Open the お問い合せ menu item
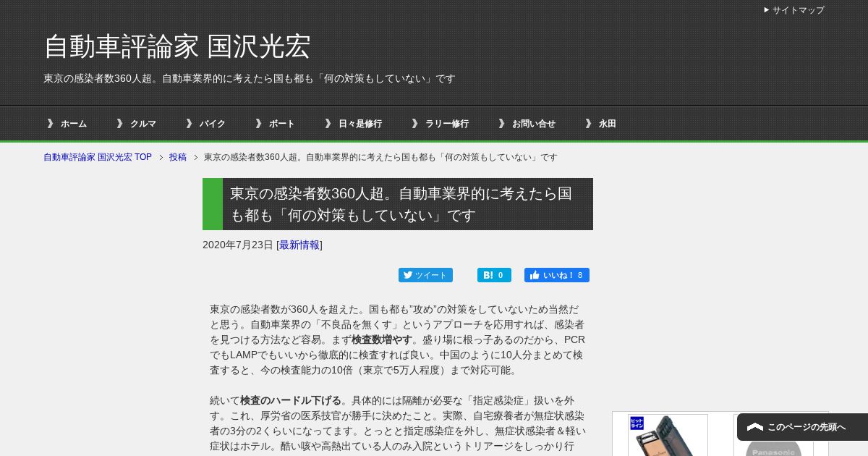The height and width of the screenshot is (456, 868). click(534, 124)
